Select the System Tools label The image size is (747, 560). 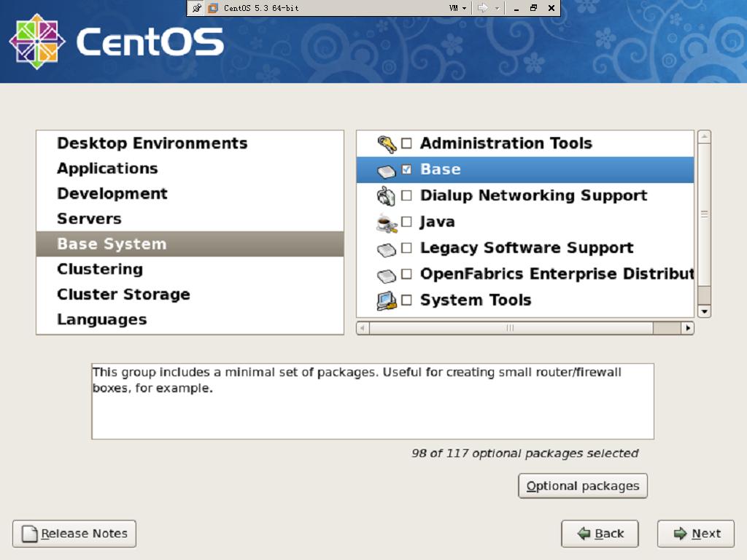pos(476,300)
